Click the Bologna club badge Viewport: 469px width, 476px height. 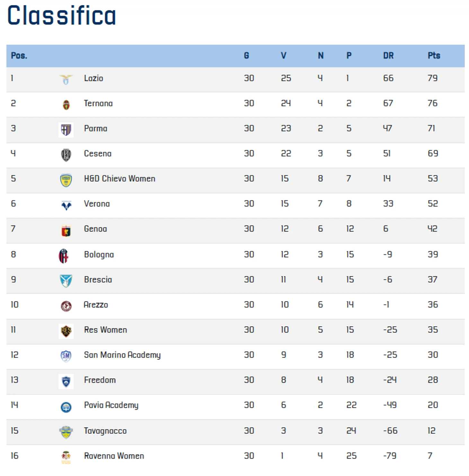tap(64, 256)
